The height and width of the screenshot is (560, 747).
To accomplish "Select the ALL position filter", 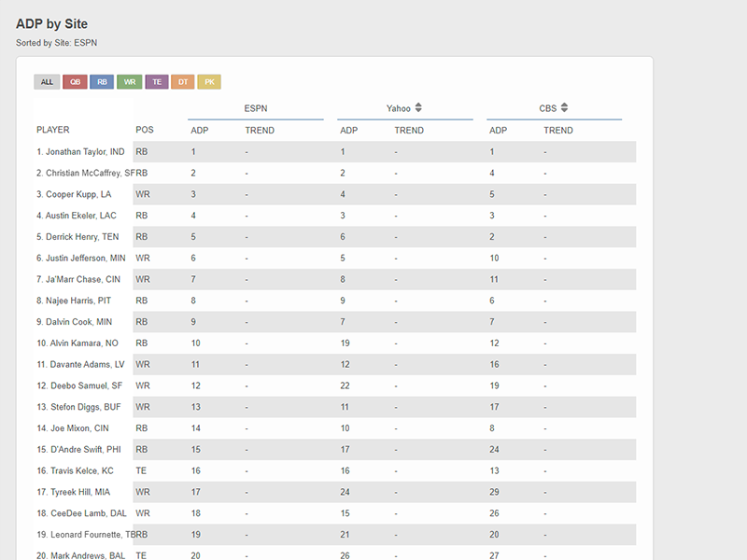I will (x=47, y=82).
